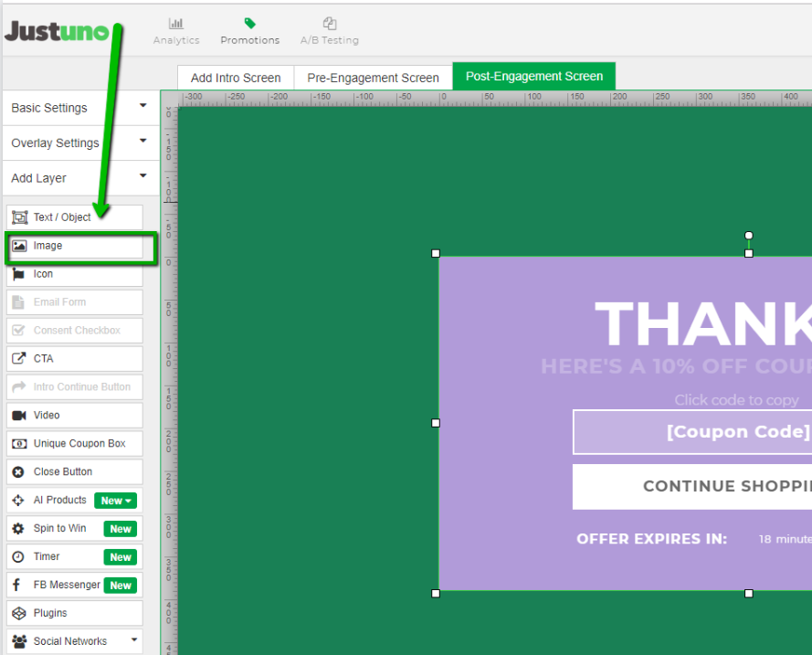
Task: Select the Image layer icon
Action: coord(19,246)
